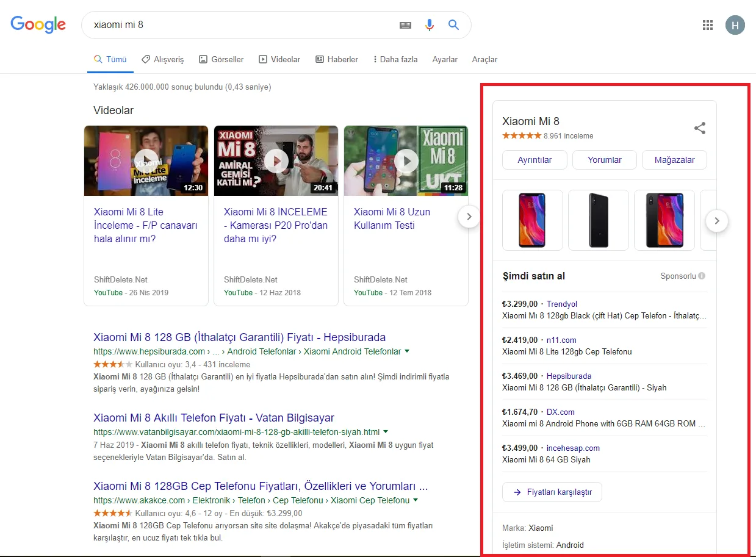Share the Xiaomi Mi 8 panel
Screen dimensions: 756x557
tap(700, 128)
